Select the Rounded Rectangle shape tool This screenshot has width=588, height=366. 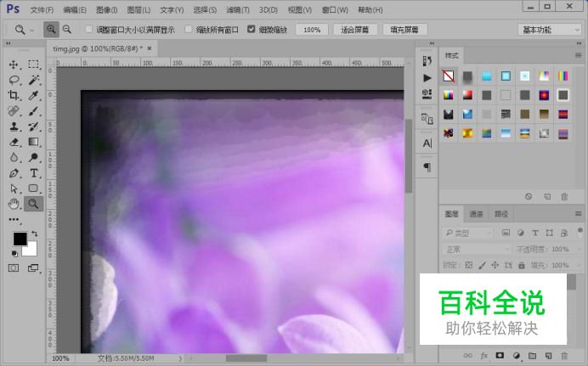34,189
